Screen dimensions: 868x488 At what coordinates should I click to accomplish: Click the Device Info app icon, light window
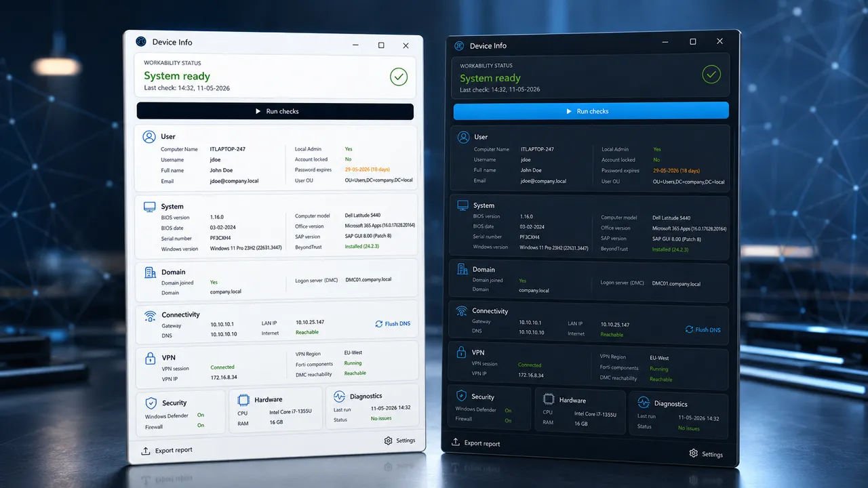[x=141, y=41]
